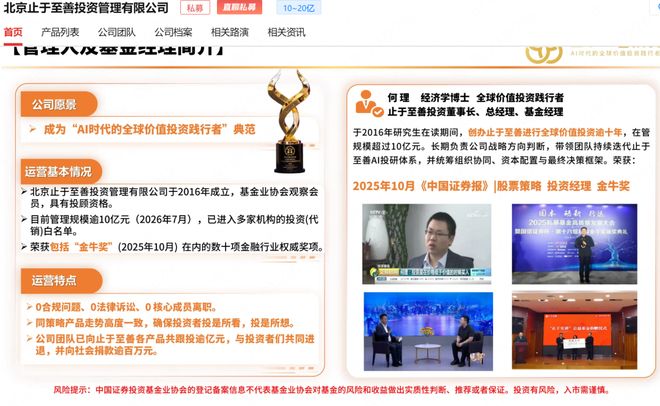Viewport: 660px width, 406px height.
Task: Click the 私募 tag badge
Action: 195,8
